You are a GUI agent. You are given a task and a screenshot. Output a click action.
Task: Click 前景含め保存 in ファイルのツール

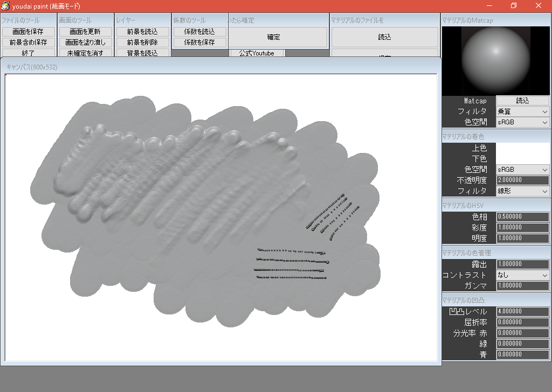[x=30, y=42]
